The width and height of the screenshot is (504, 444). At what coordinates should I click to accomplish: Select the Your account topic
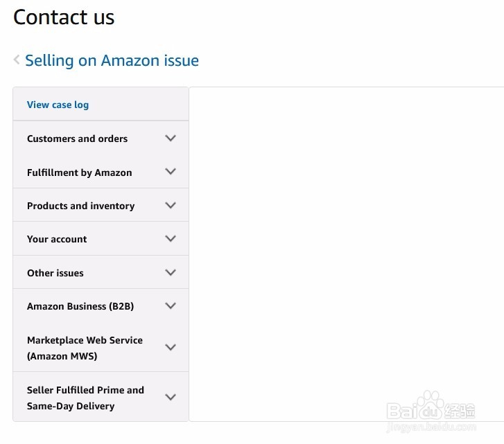(57, 239)
